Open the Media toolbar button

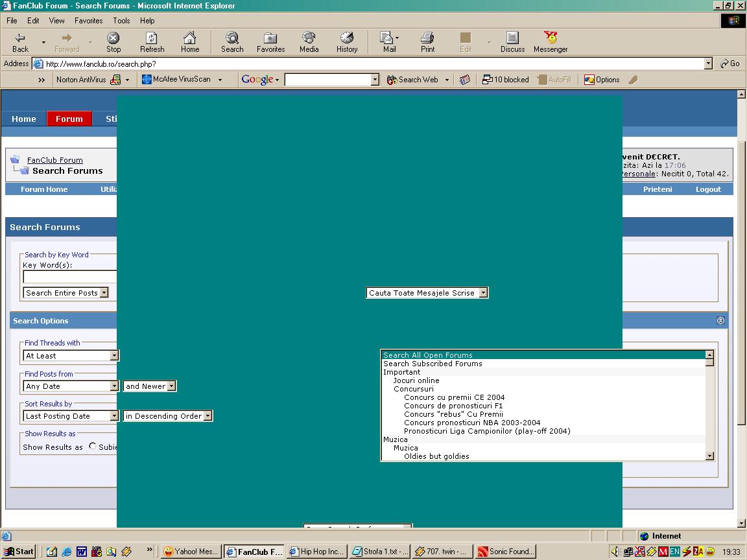point(309,42)
